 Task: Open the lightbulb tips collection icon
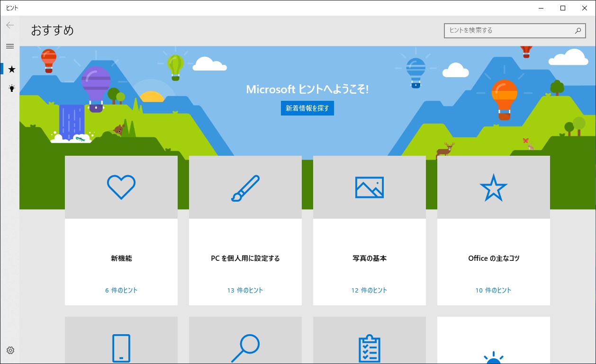click(12, 89)
